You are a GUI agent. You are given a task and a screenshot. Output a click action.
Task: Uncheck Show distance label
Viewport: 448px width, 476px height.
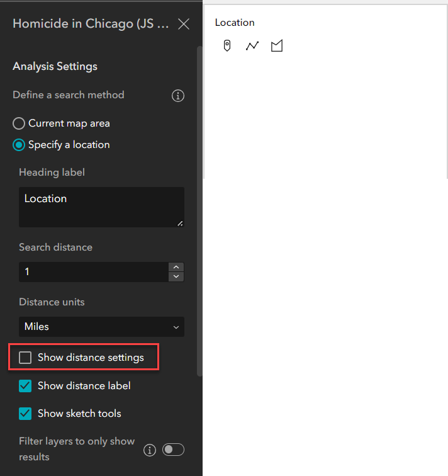click(25, 385)
